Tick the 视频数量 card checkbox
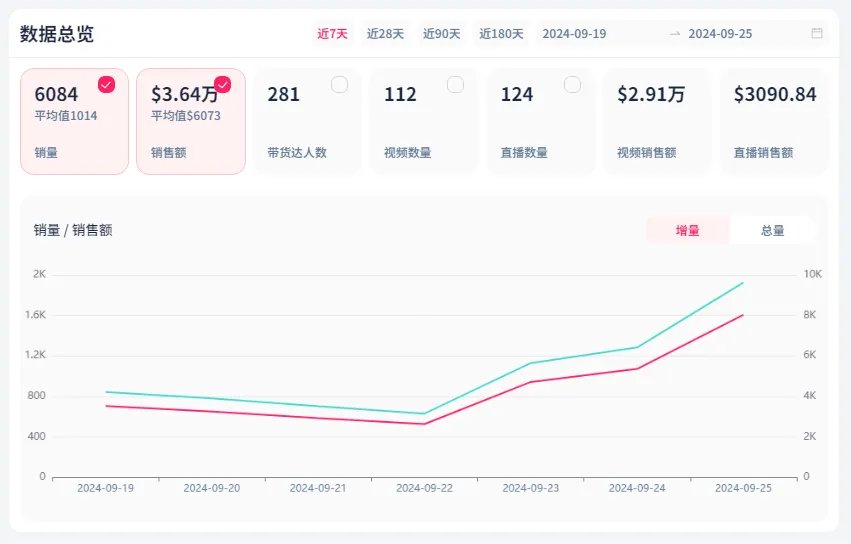Image resolution: width=851 pixels, height=544 pixels. coord(456,85)
